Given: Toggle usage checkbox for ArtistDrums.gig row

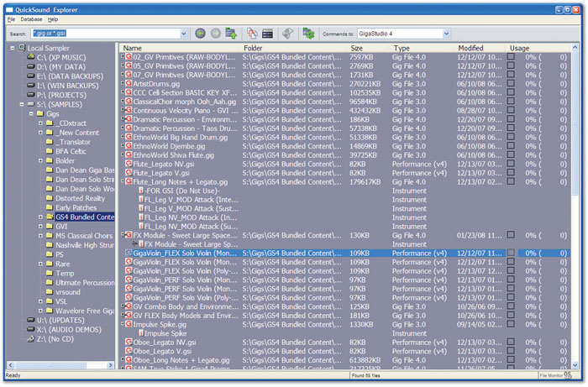Looking at the screenshot, I should click(511, 85).
